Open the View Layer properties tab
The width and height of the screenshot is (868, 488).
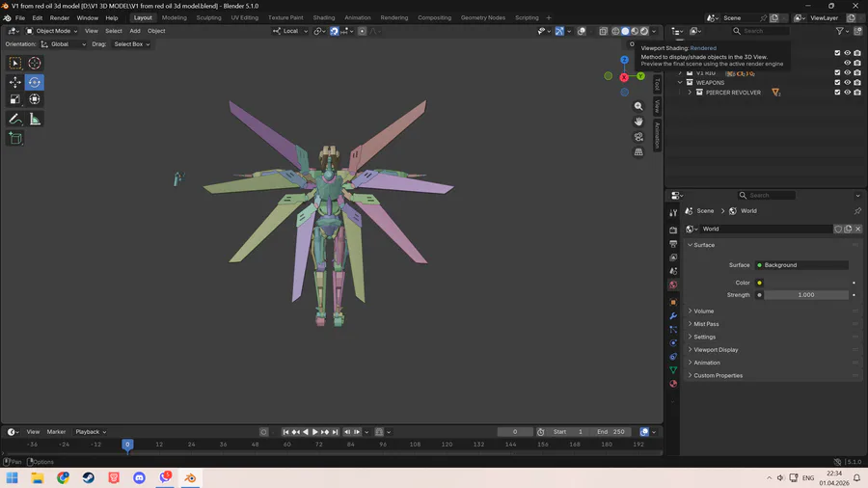pyautogui.click(x=673, y=258)
